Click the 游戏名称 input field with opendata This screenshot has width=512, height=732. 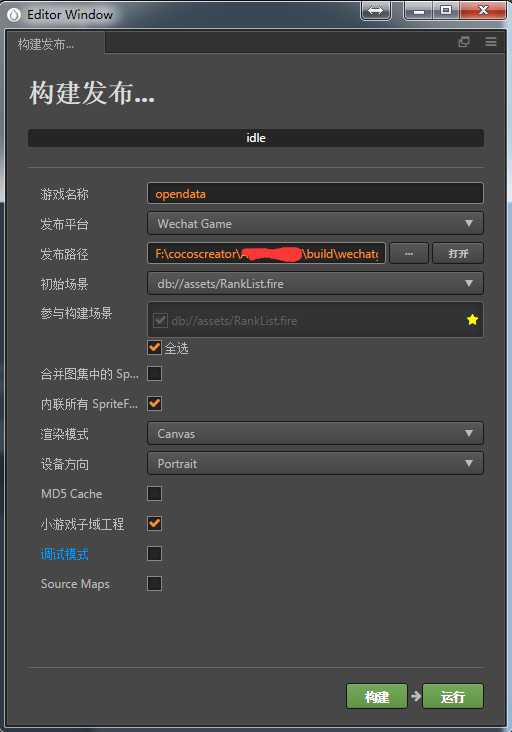[316, 193]
